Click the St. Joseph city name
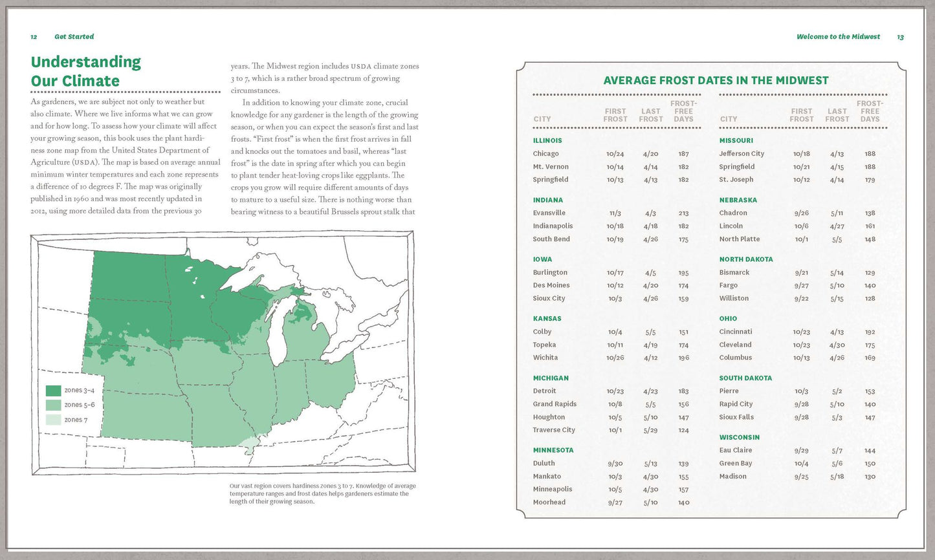 tap(736, 180)
